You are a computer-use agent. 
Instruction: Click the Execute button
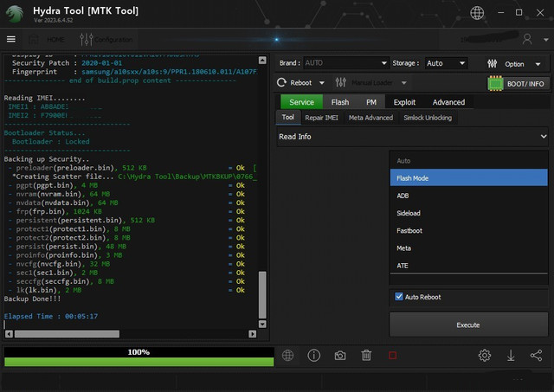(x=468, y=325)
